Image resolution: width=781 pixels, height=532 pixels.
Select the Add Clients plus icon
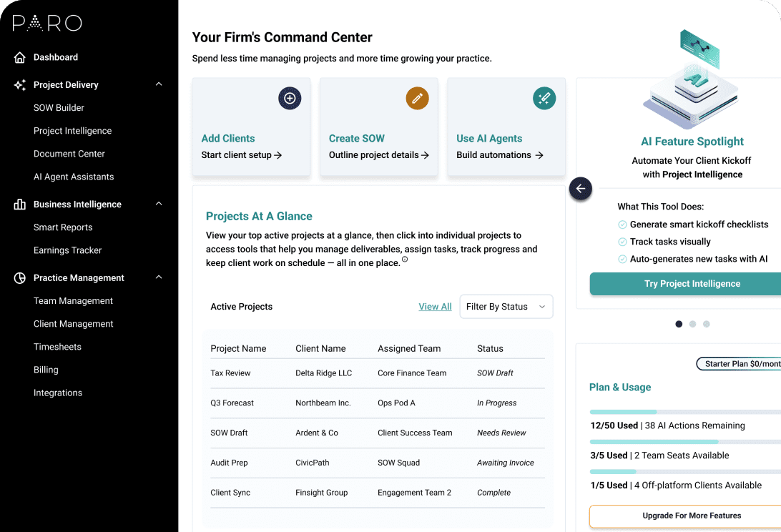point(290,98)
